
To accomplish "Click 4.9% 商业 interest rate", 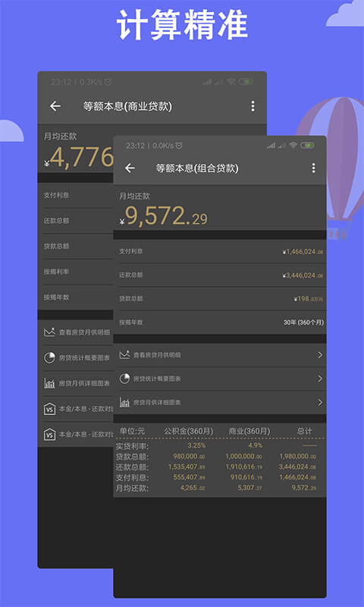I will (x=256, y=445).
